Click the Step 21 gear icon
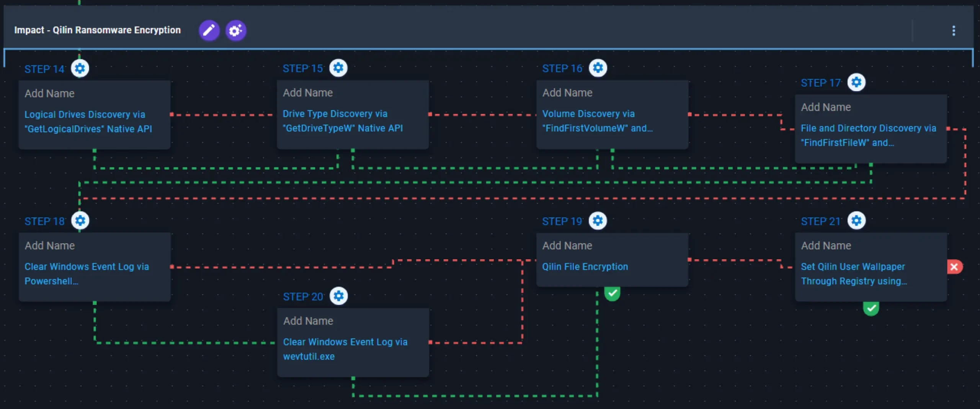 856,221
